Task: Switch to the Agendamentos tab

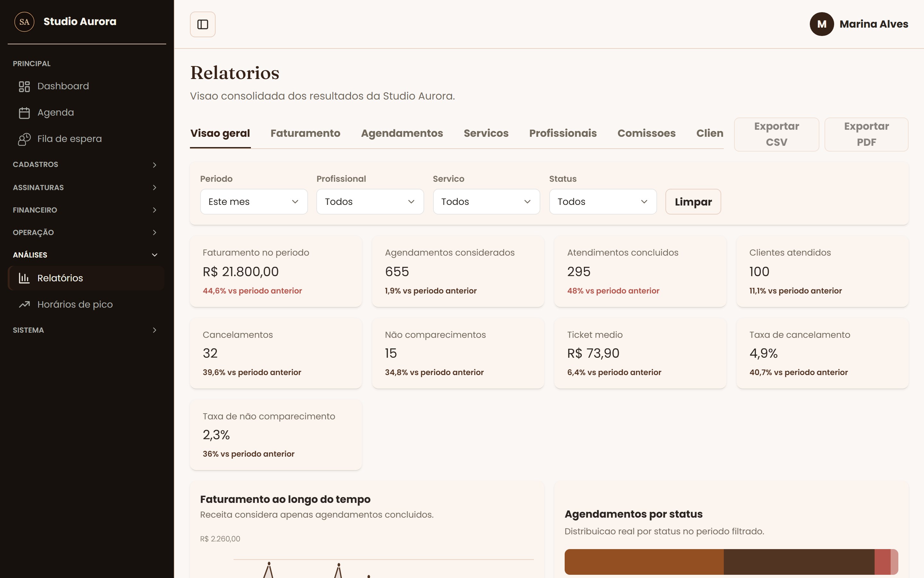Action: 402,133
